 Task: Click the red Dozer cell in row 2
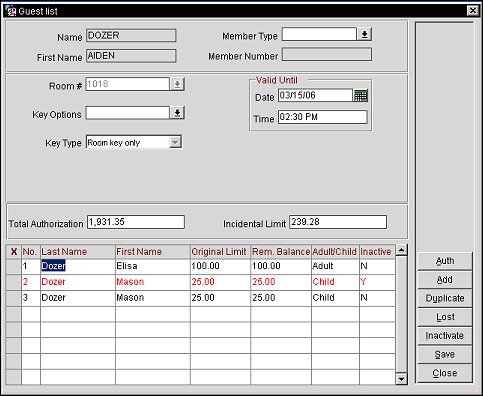click(x=78, y=282)
